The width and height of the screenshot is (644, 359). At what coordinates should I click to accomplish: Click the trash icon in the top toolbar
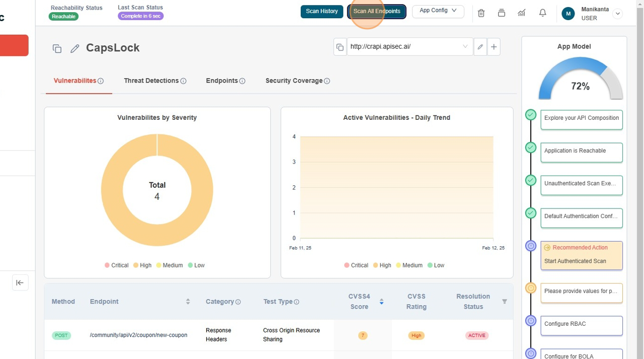(481, 13)
